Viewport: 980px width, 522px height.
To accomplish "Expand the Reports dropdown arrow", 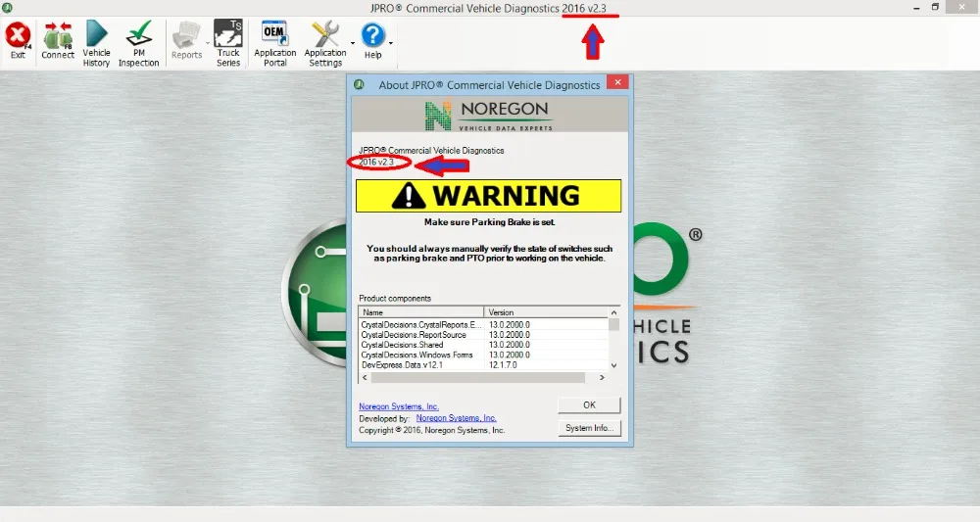I will 208,43.
